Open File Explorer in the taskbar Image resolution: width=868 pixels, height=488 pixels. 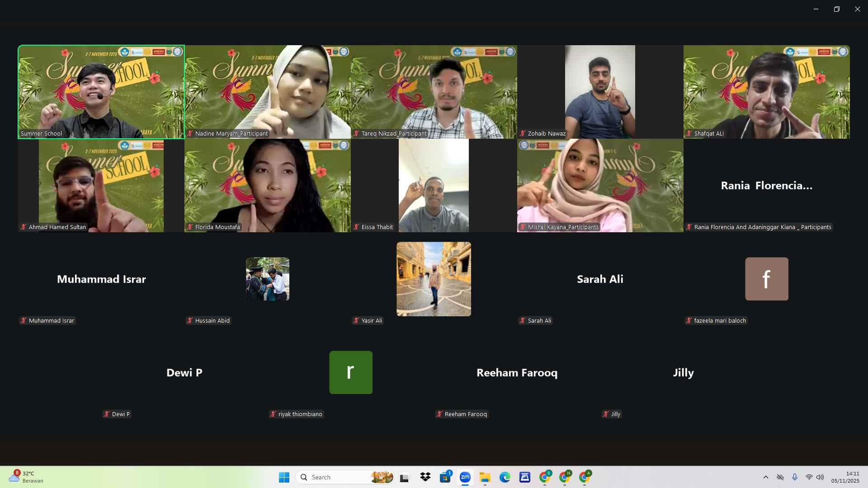pyautogui.click(x=485, y=477)
